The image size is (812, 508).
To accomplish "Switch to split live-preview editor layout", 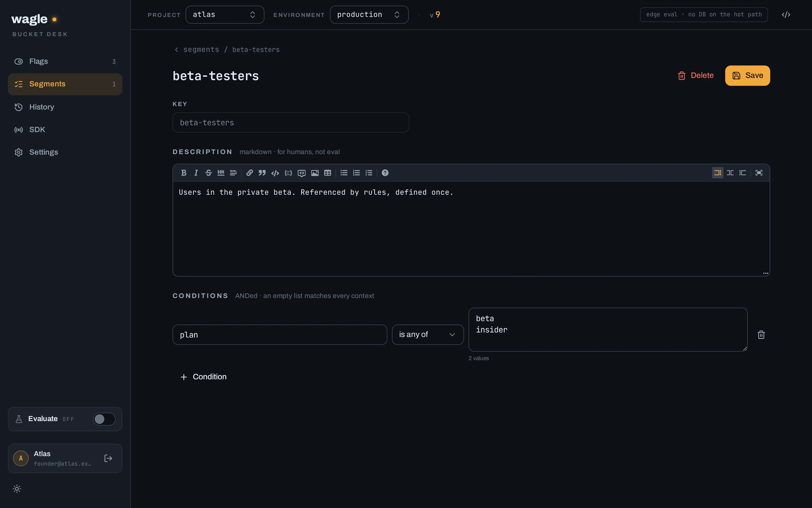I will (x=730, y=173).
